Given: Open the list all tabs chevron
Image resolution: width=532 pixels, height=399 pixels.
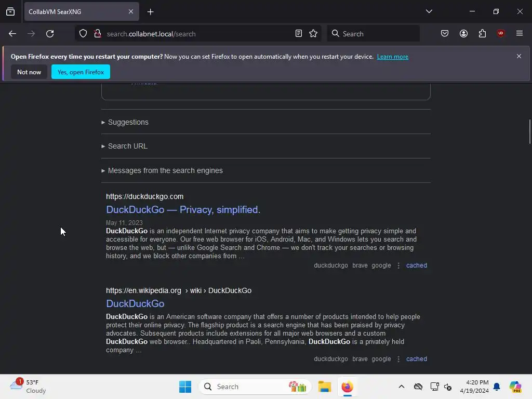Looking at the screenshot, I should [429, 11].
